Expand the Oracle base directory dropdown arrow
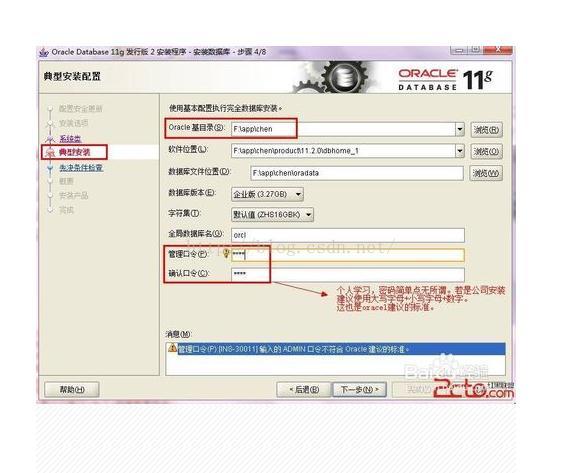The height and width of the screenshot is (473, 563). [460, 129]
